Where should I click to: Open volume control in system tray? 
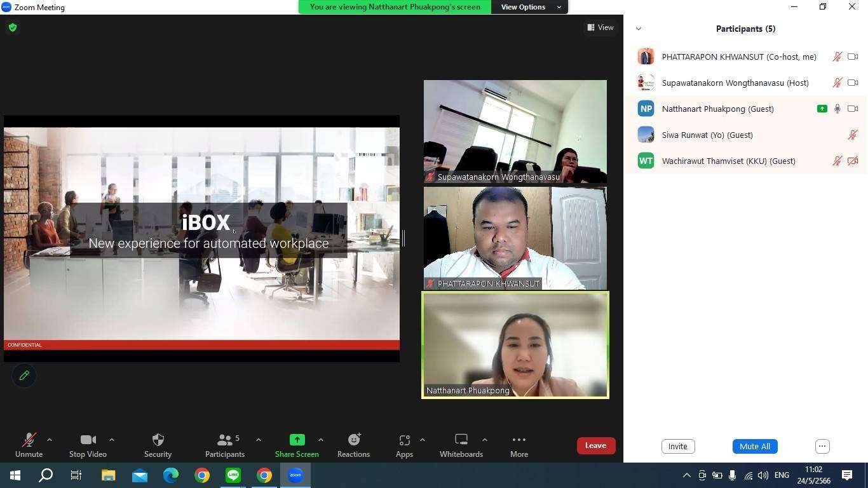pyautogui.click(x=763, y=475)
